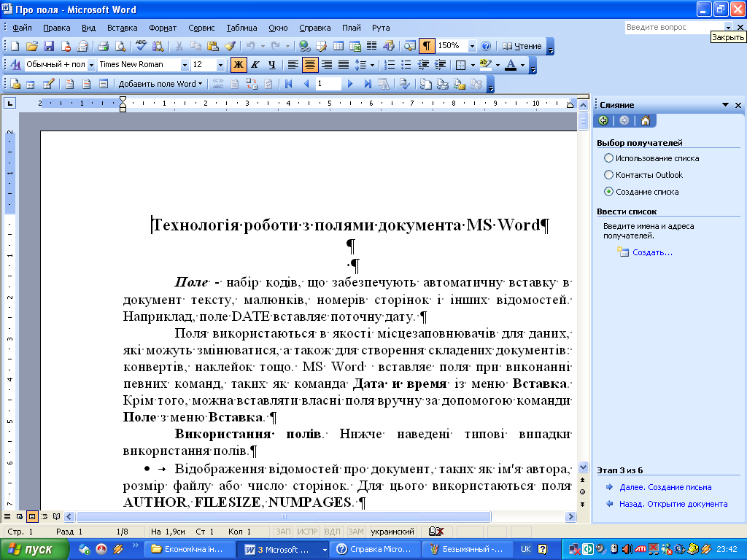Insert an Excel worksheet
Image resolution: width=747 pixels, height=560 pixels.
[x=355, y=46]
